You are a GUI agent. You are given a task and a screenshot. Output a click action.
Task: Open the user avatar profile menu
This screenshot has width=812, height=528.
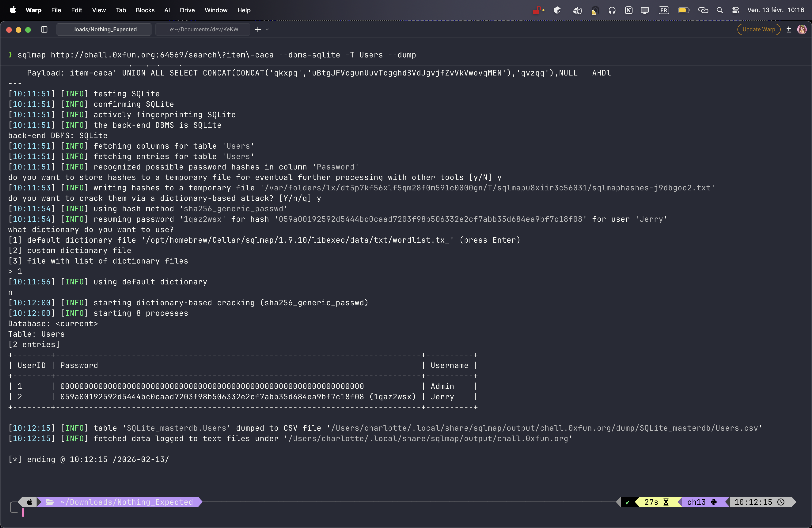pos(802,29)
